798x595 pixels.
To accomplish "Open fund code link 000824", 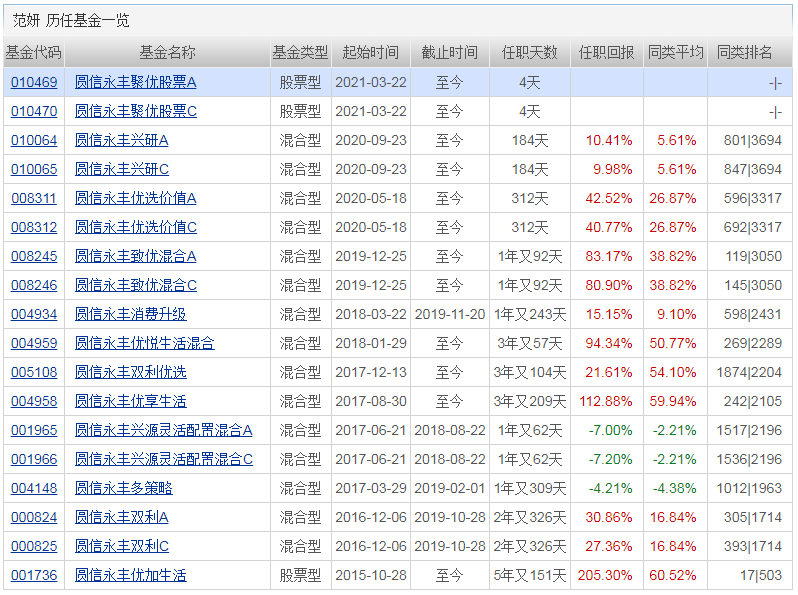I will click(x=34, y=518).
